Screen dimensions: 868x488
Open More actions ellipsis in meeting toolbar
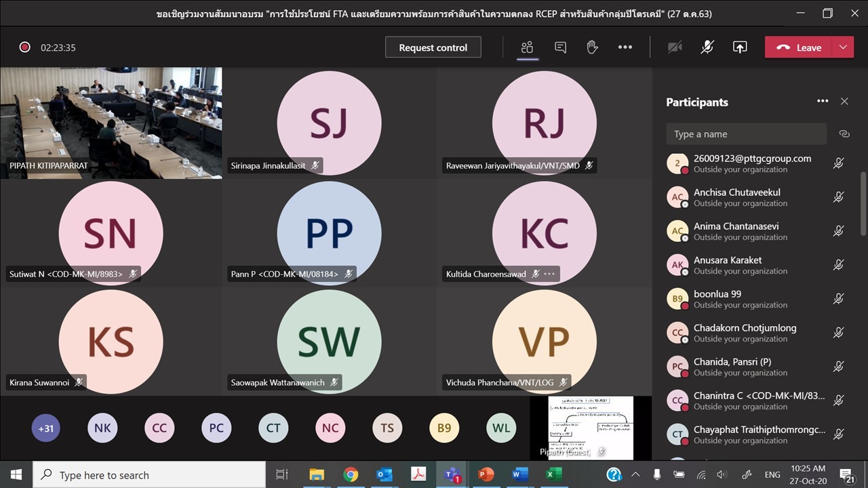tap(625, 47)
